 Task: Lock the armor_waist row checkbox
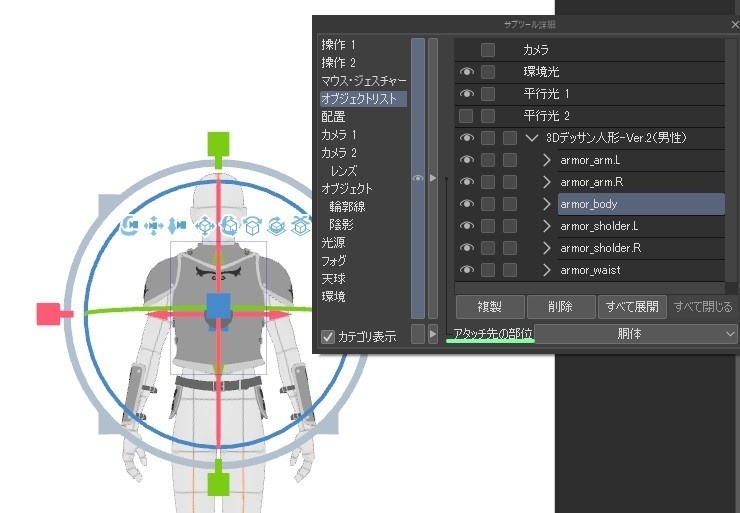488,270
